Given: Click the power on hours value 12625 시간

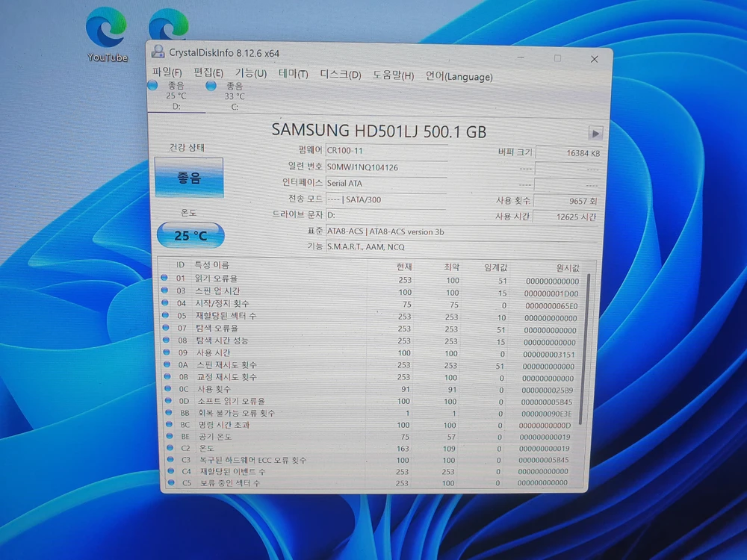Looking at the screenshot, I should [565, 217].
